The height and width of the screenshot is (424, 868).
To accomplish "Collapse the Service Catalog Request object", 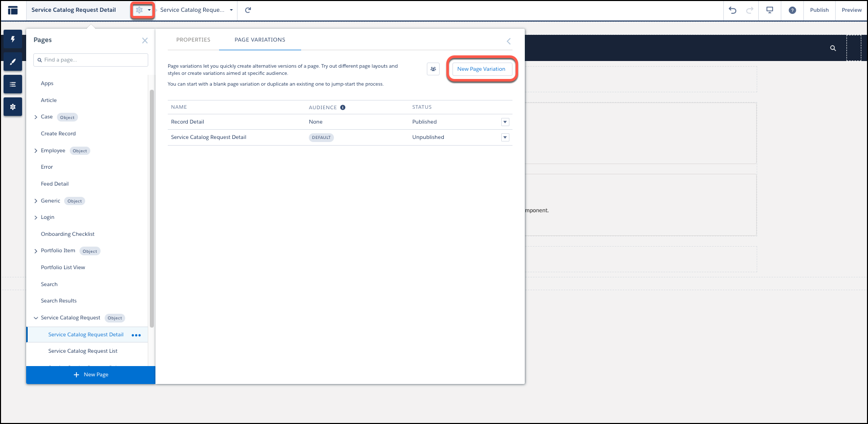I will (36, 318).
